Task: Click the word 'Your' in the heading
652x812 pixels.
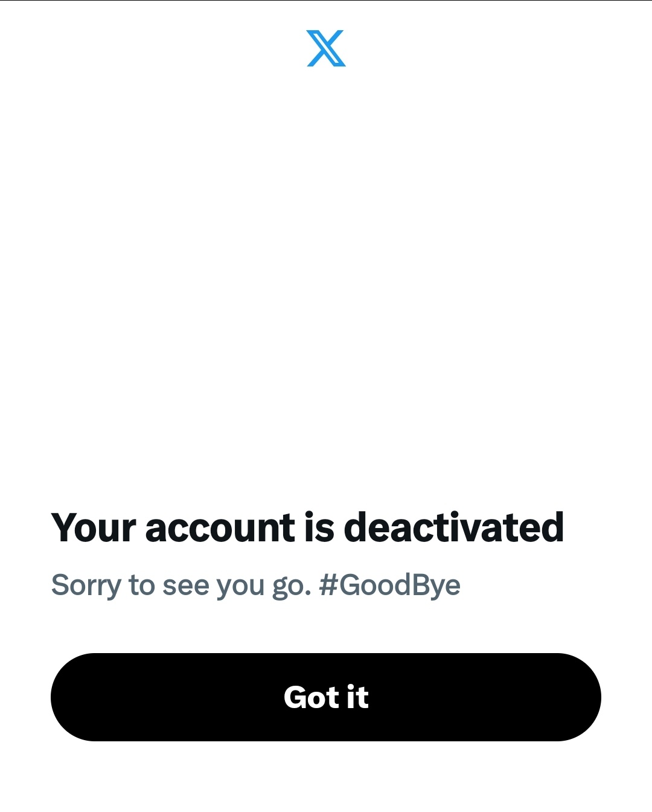Action: coord(94,527)
